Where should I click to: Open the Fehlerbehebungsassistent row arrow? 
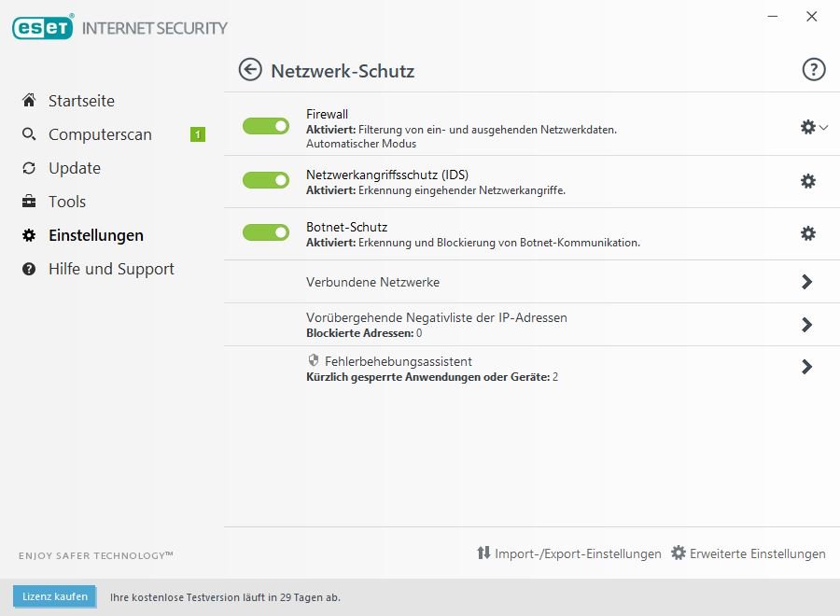coord(807,368)
